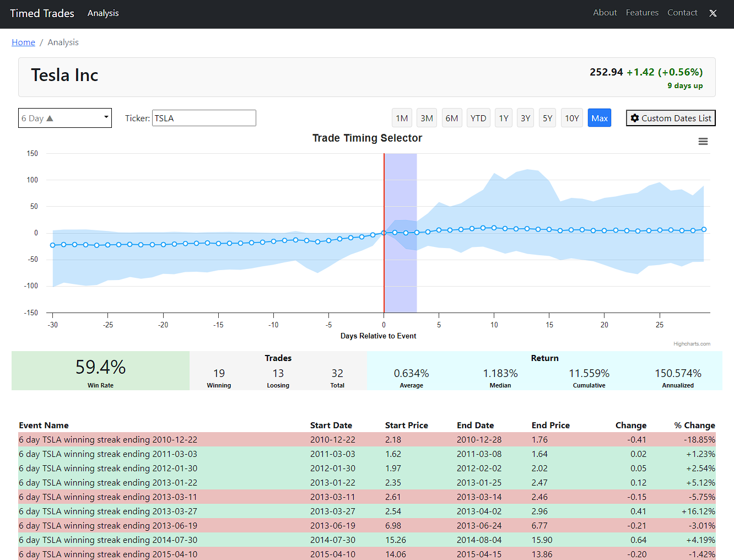This screenshot has width=734, height=560.
Task: Click the Tesla Inc heading
Action: pyautogui.click(x=64, y=75)
